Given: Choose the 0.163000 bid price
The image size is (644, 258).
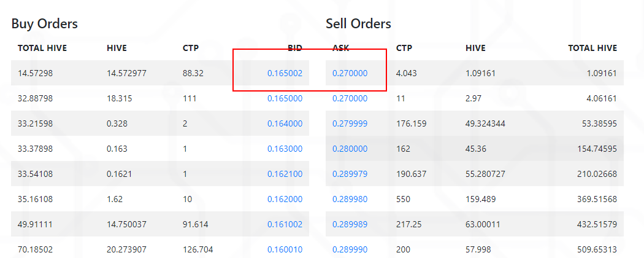Looking at the screenshot, I should (x=285, y=149).
